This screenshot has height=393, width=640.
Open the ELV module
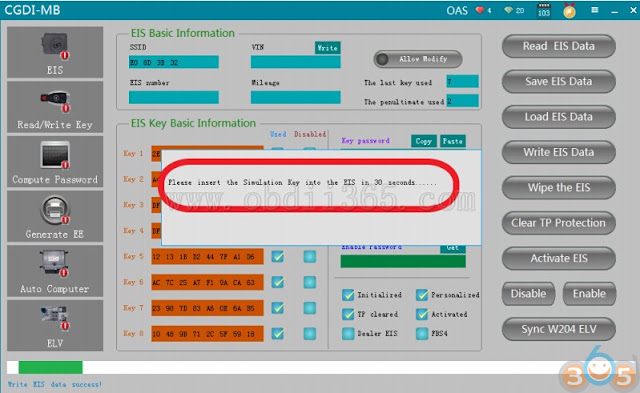[55, 326]
